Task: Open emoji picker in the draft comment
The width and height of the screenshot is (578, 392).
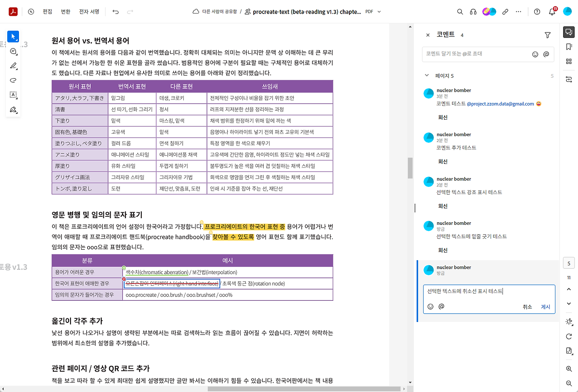Action: point(430,307)
